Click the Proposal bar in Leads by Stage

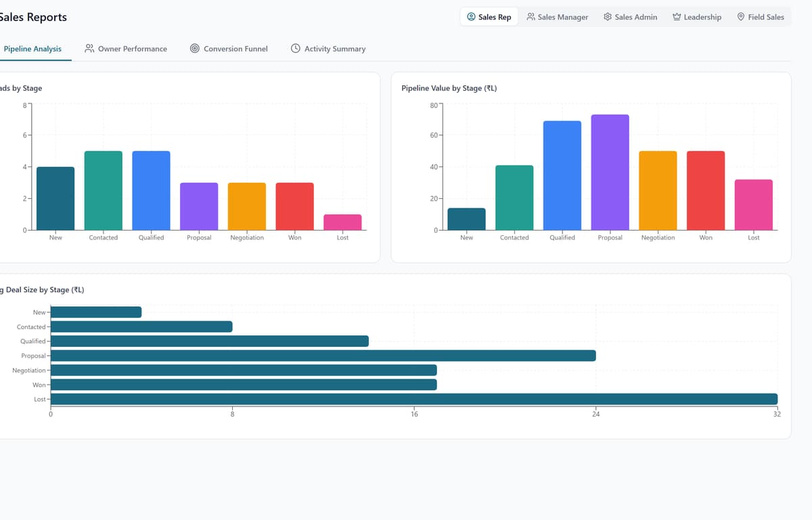point(199,206)
